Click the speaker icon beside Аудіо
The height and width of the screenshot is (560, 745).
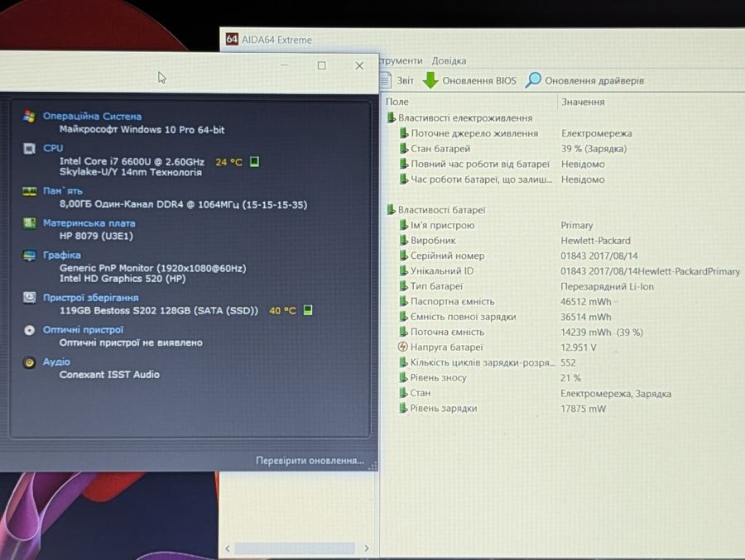point(29,362)
